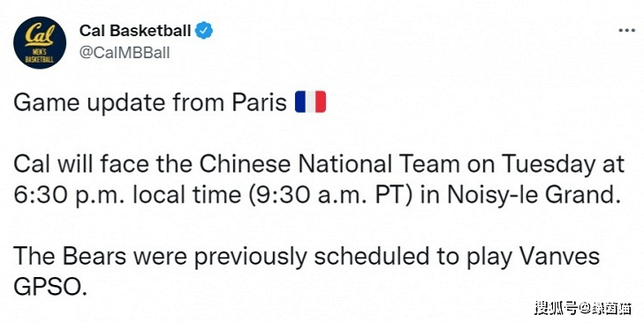Screen dimensions: 644x323
Task: Click the word Tuesday in the tweet
Action: 549,164
